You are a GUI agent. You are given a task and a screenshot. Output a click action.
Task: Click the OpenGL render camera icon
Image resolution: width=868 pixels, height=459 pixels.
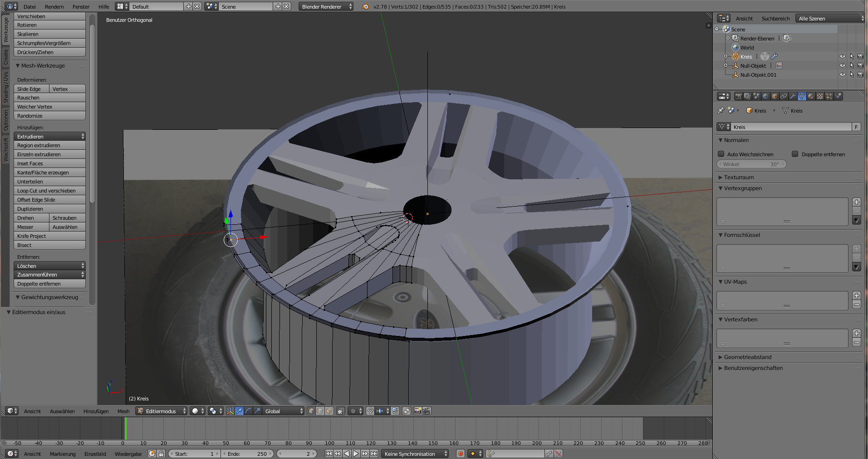[x=417, y=411]
